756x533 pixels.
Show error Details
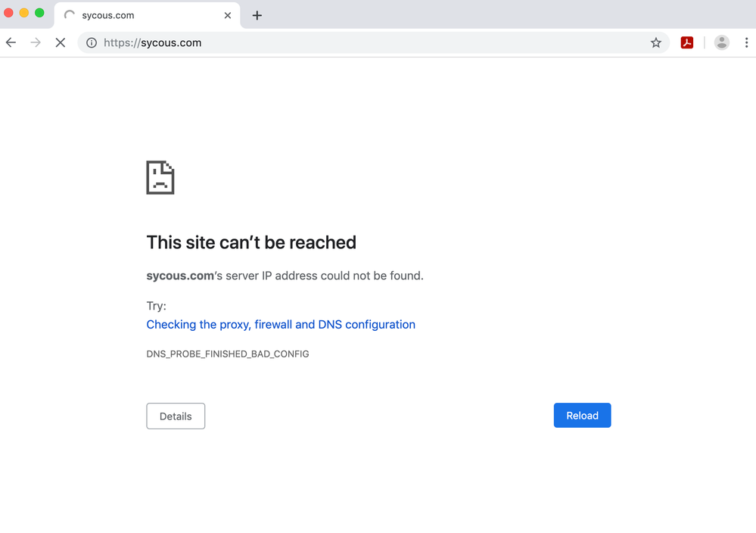click(176, 416)
